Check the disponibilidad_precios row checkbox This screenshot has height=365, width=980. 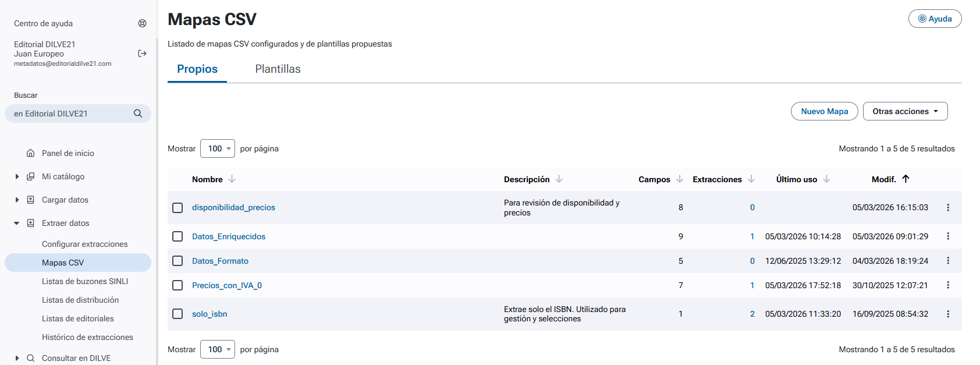coord(177,208)
